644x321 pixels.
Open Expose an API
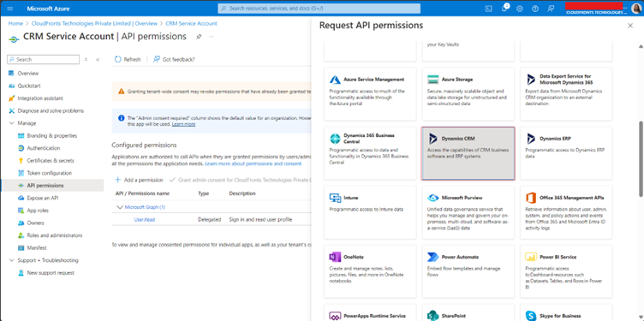point(43,198)
